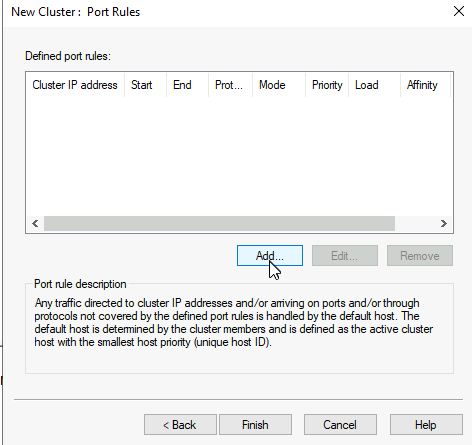Click the greyed-out Remove button

coord(420,256)
